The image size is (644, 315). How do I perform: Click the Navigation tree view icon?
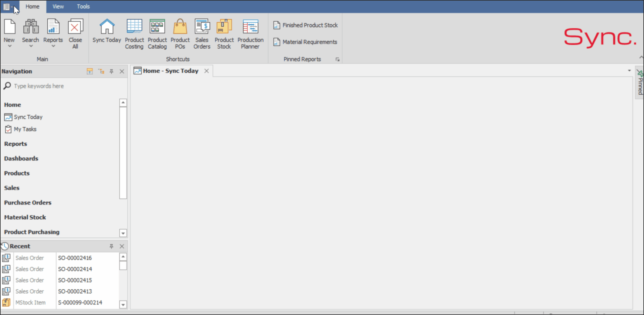pyautogui.click(x=101, y=71)
